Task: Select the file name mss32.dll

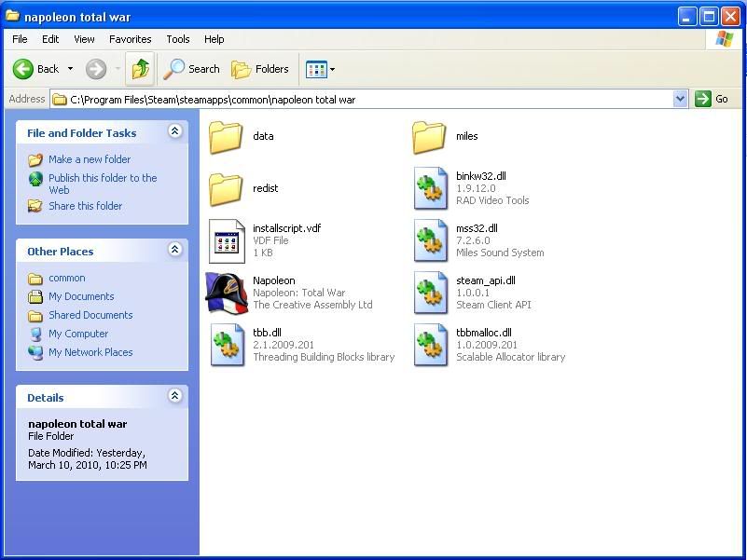Action: pos(477,228)
